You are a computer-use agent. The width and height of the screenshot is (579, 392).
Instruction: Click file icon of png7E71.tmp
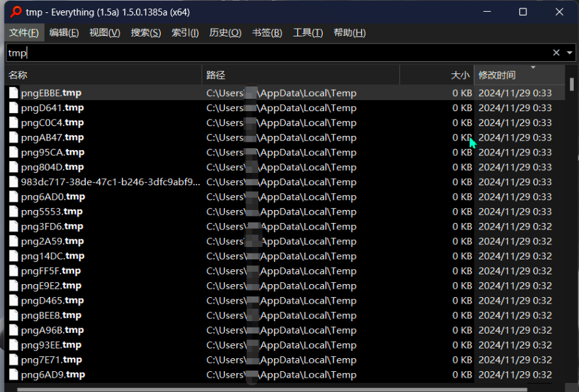[14, 359]
